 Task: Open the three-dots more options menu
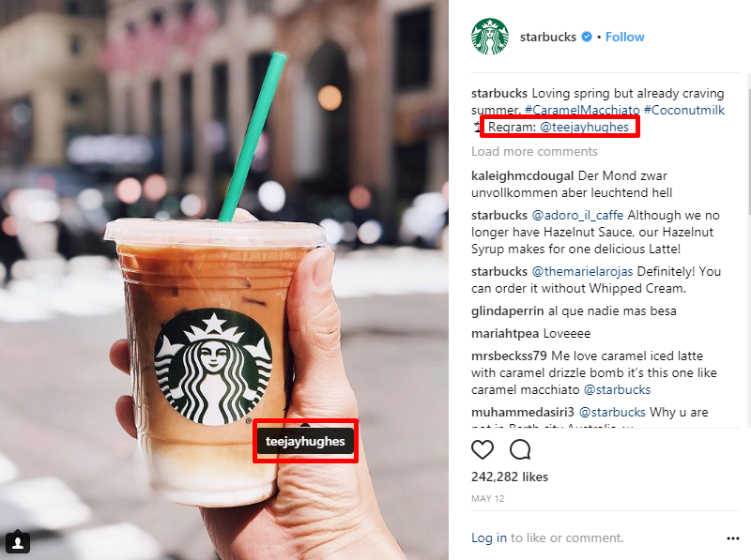[x=733, y=538]
